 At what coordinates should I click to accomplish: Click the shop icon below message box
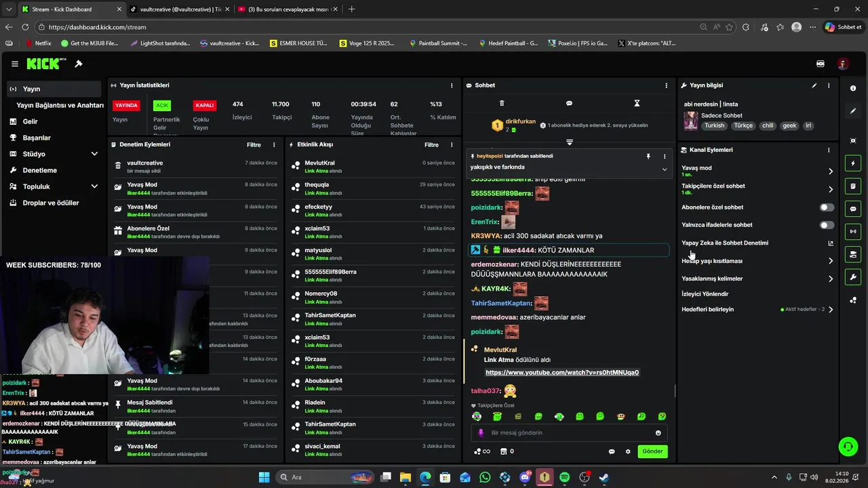click(503, 451)
